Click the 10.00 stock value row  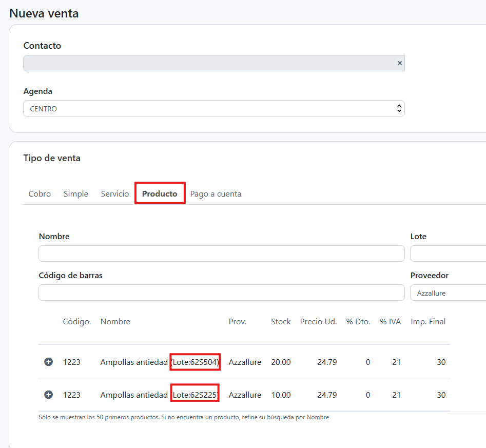click(x=281, y=395)
